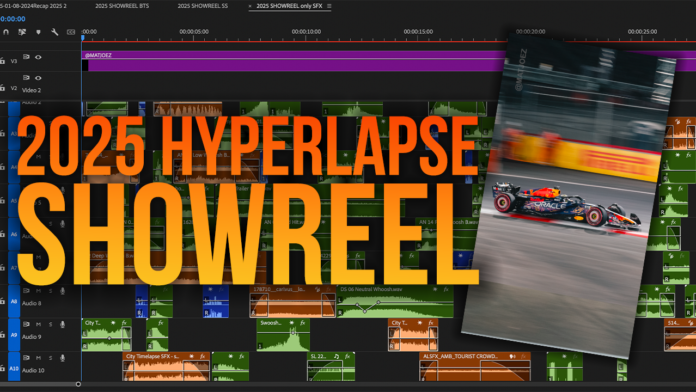
Task: Hide V3 track output with eye icon
Action: click(x=38, y=57)
